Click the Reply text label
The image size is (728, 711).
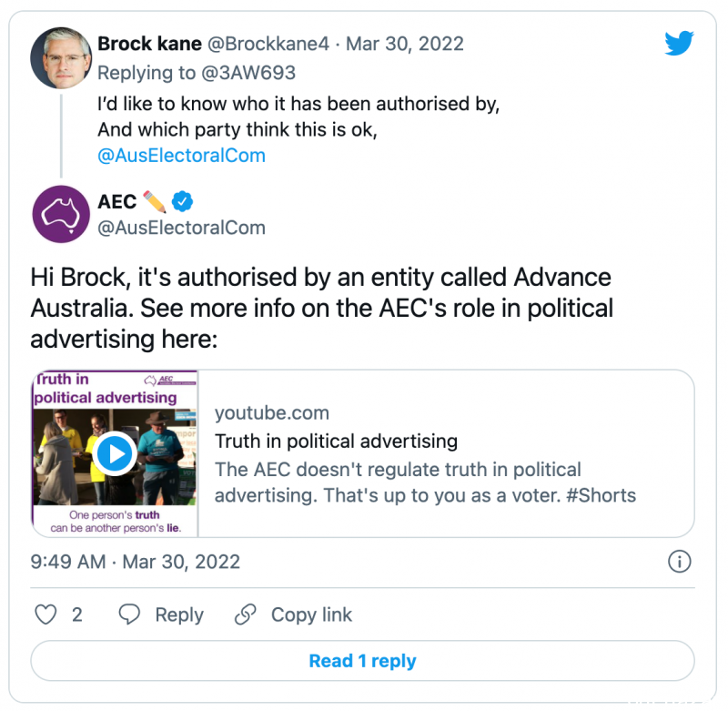point(179,615)
